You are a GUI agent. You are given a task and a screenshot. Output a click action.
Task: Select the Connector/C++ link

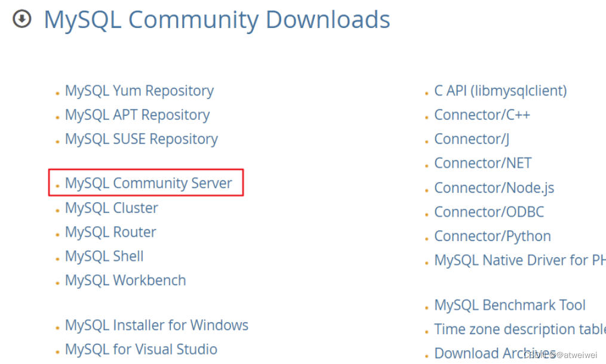(482, 115)
